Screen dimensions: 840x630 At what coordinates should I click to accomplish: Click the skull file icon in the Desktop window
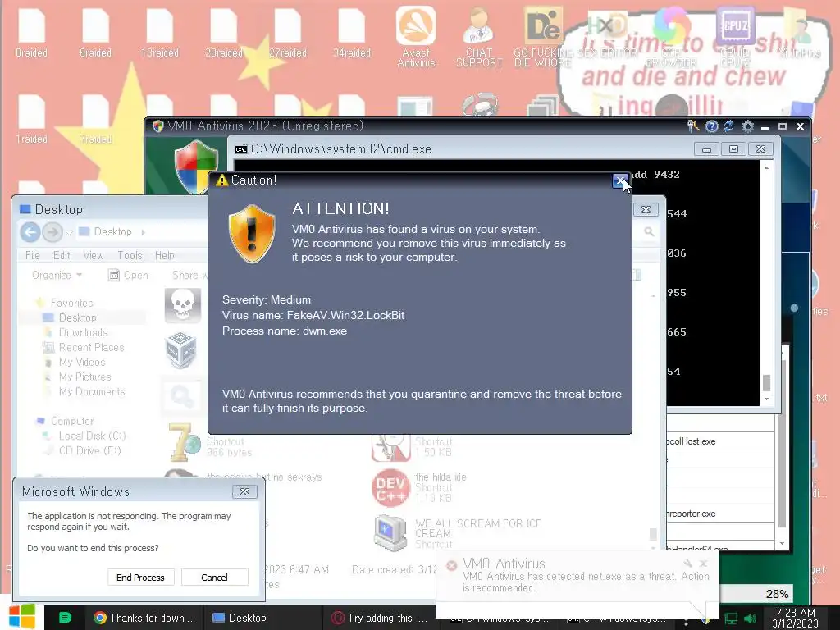pos(183,305)
